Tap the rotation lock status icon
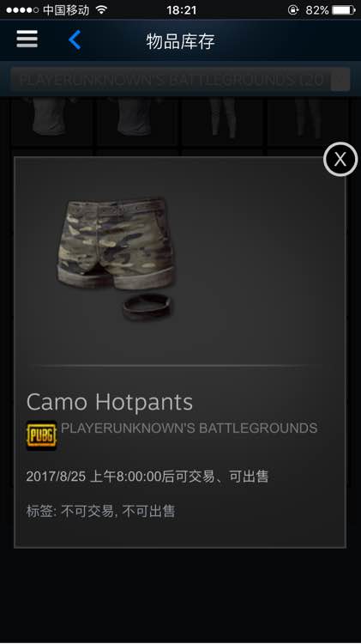 point(293,9)
